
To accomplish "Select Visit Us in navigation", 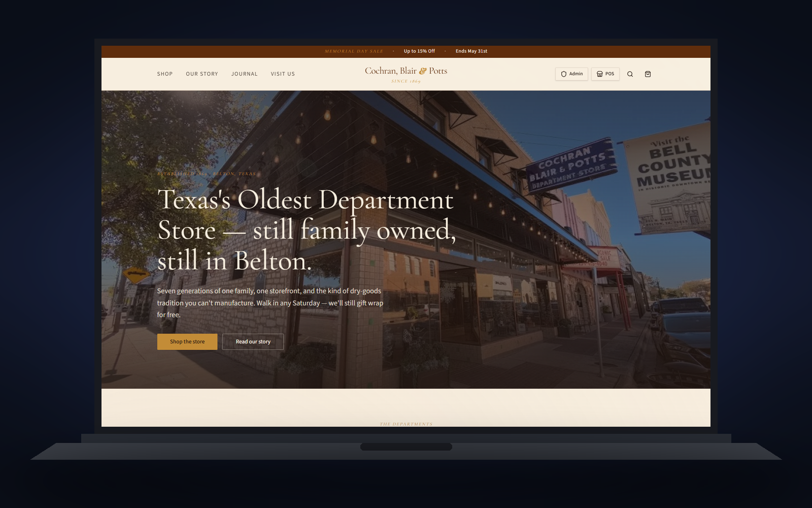I will 283,74.
